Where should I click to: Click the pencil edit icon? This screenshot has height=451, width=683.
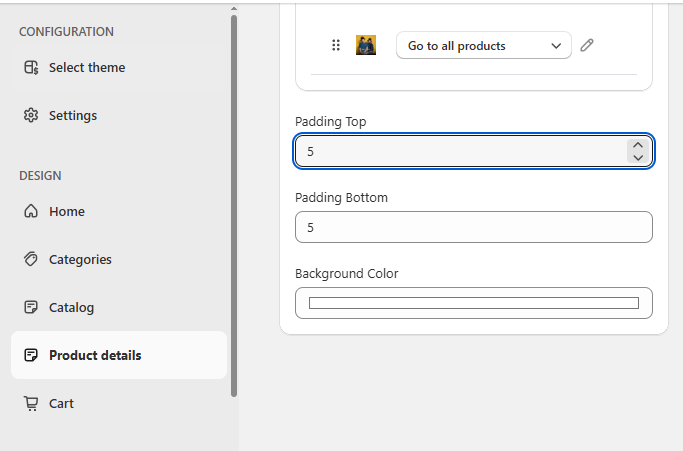pyautogui.click(x=587, y=45)
